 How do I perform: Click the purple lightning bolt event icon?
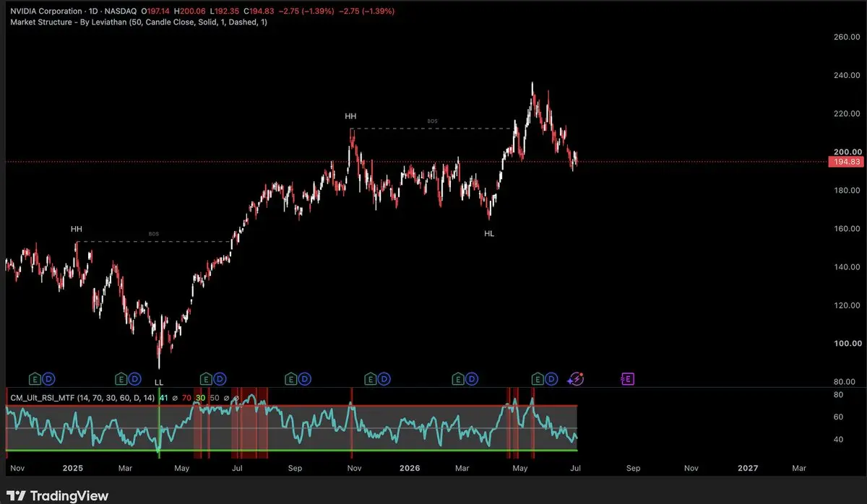(x=576, y=378)
